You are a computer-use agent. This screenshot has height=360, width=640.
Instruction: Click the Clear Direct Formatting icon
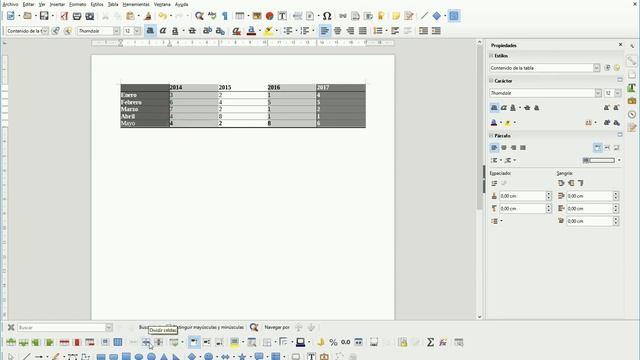[x=236, y=31]
